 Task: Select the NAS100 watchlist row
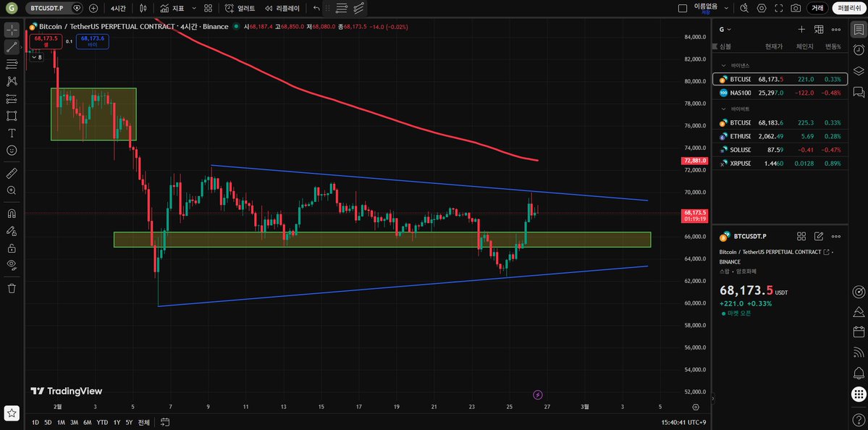pyautogui.click(x=780, y=93)
